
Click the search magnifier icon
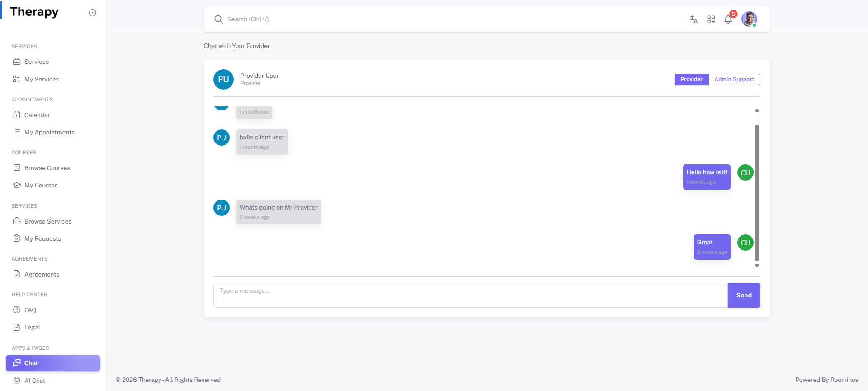point(218,19)
